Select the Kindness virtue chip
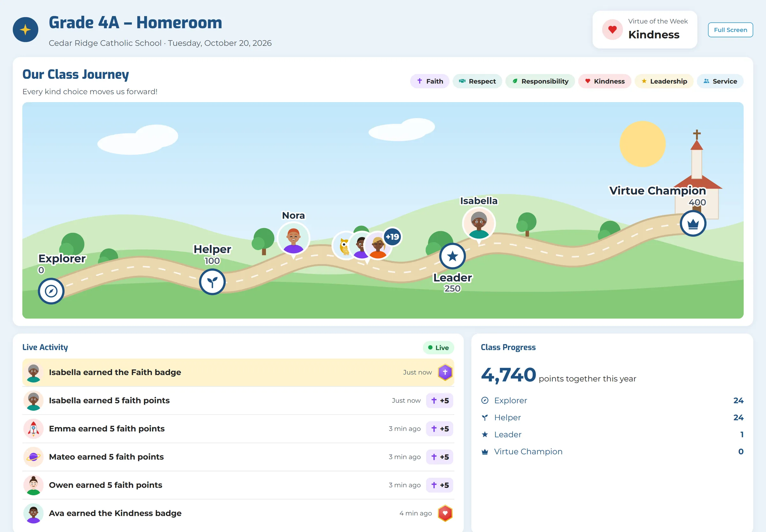766x532 pixels. point(604,81)
